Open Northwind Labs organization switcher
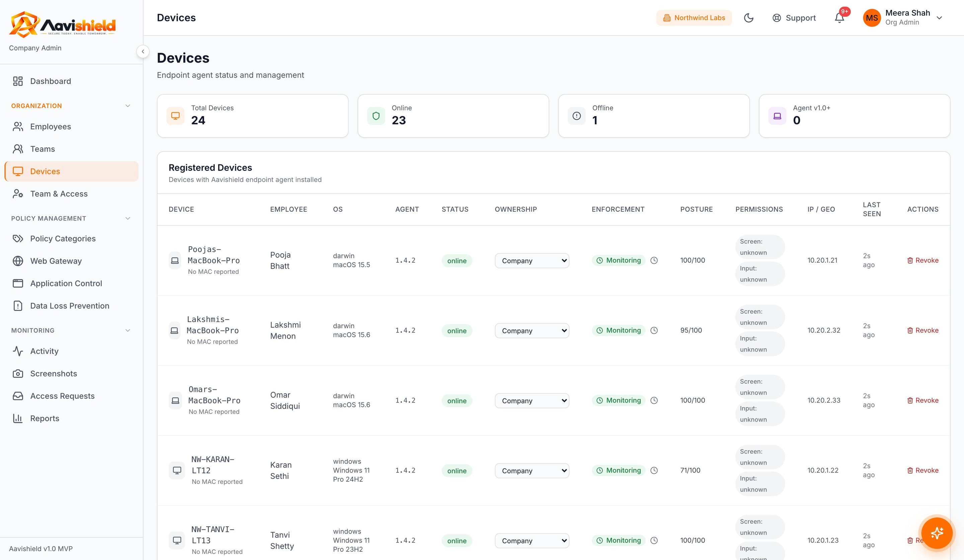 (694, 18)
